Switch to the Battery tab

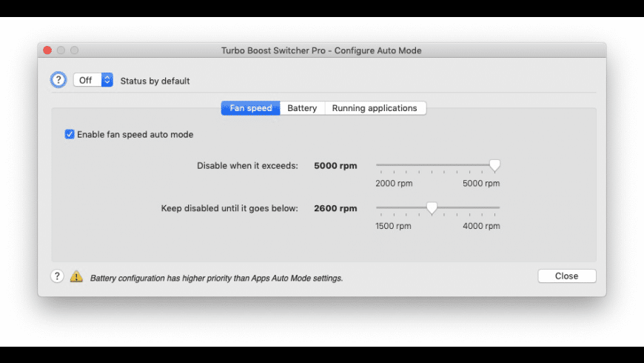302,108
